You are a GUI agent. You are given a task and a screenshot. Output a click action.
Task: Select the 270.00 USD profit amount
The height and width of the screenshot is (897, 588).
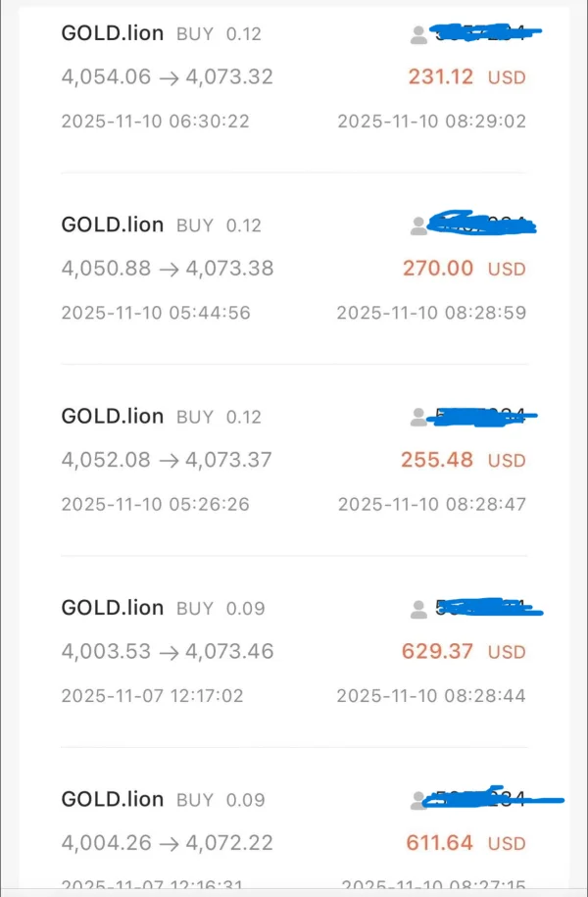click(x=438, y=268)
